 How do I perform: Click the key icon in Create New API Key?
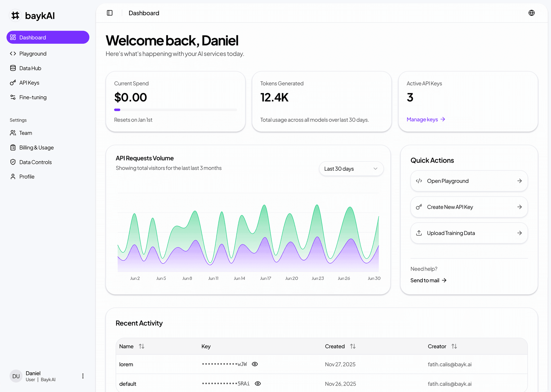click(x=419, y=207)
